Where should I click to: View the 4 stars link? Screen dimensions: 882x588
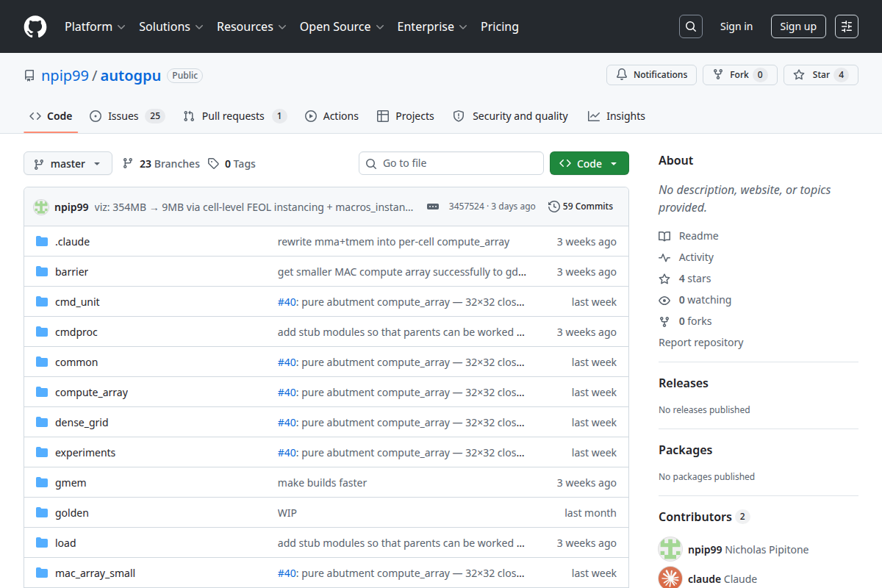(x=685, y=279)
